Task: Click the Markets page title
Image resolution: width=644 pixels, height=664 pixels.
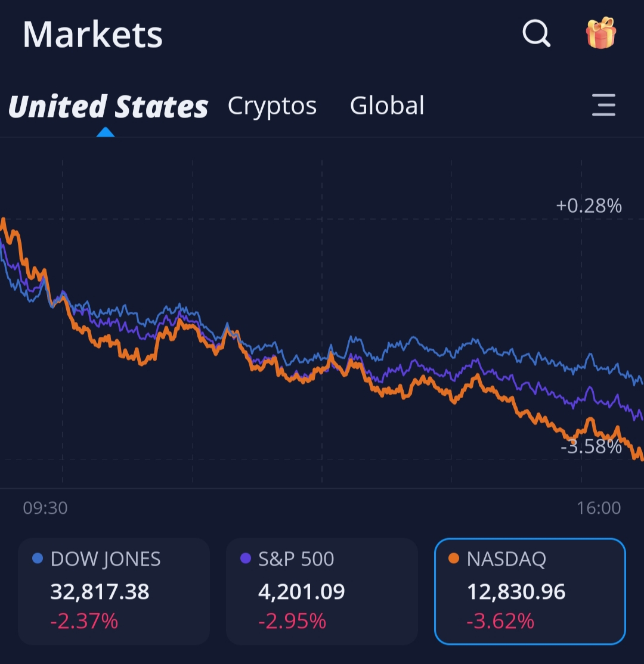Action: pos(92,35)
